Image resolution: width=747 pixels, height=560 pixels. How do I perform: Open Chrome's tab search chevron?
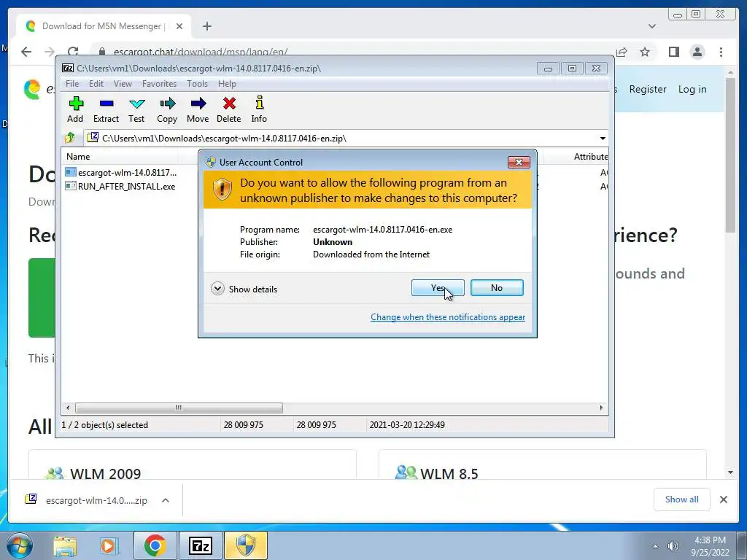651,26
